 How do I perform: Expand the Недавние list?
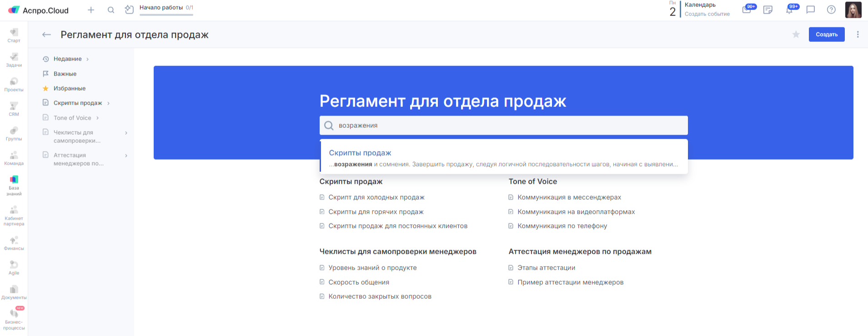tap(87, 59)
